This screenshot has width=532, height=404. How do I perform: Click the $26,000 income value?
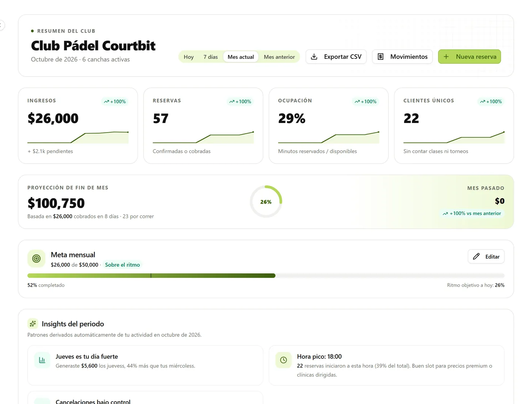53,118
